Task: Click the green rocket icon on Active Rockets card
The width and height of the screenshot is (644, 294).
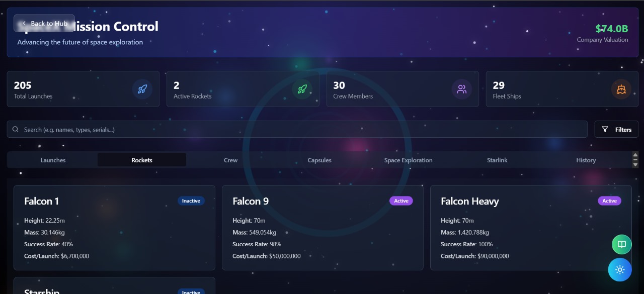Action: coord(302,89)
